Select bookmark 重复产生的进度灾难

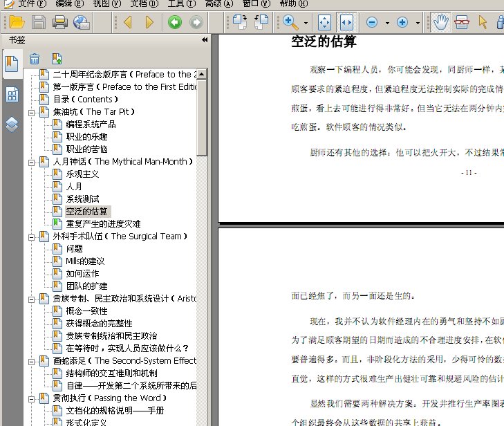[x=103, y=224]
